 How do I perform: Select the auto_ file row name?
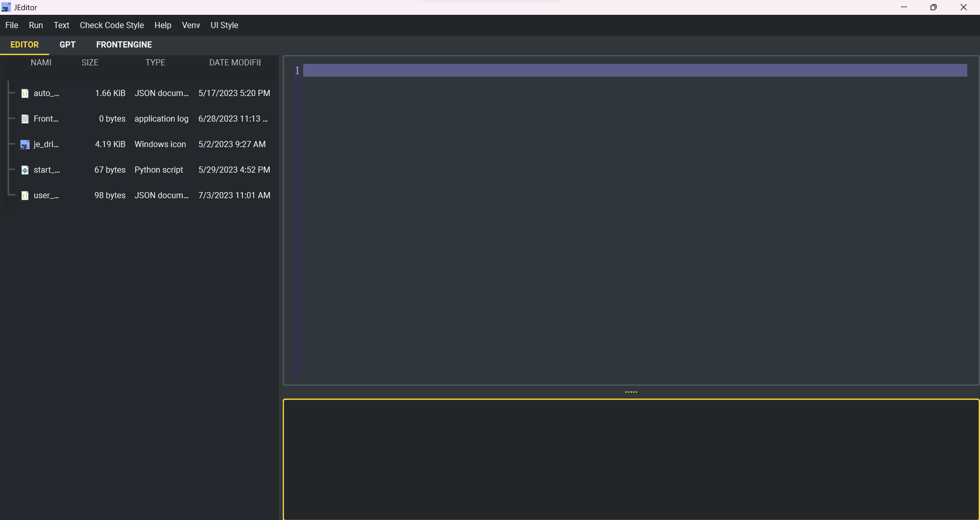click(46, 93)
